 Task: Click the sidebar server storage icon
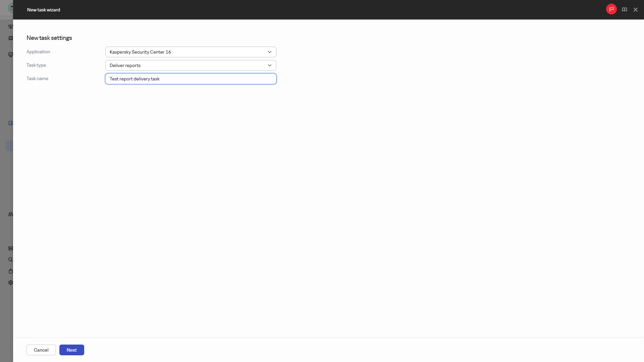(11, 248)
